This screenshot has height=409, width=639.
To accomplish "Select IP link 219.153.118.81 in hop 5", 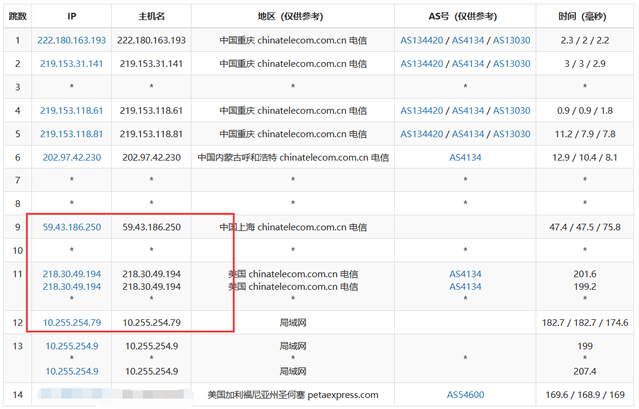I will (71, 134).
